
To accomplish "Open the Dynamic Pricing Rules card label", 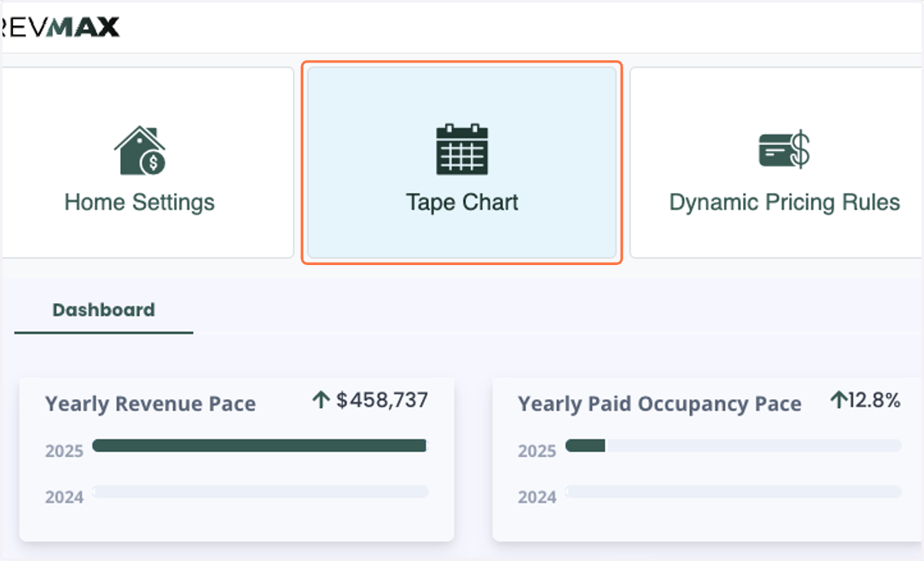I will pos(784,202).
